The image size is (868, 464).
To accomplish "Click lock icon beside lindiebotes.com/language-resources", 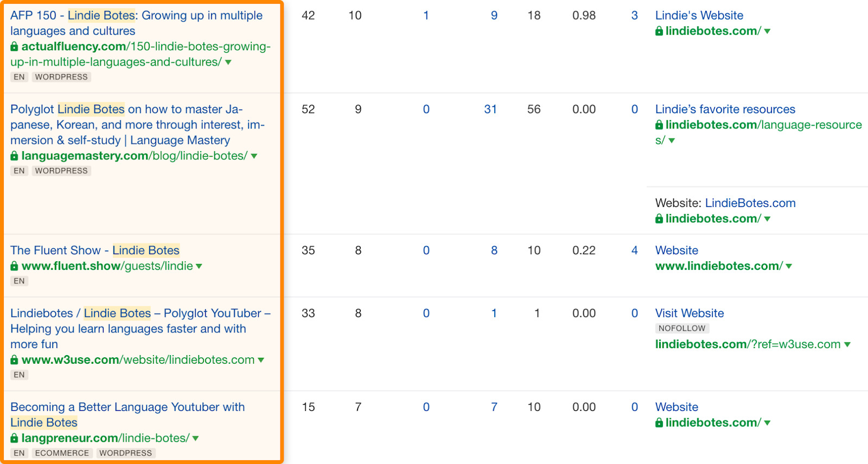I will click(659, 125).
